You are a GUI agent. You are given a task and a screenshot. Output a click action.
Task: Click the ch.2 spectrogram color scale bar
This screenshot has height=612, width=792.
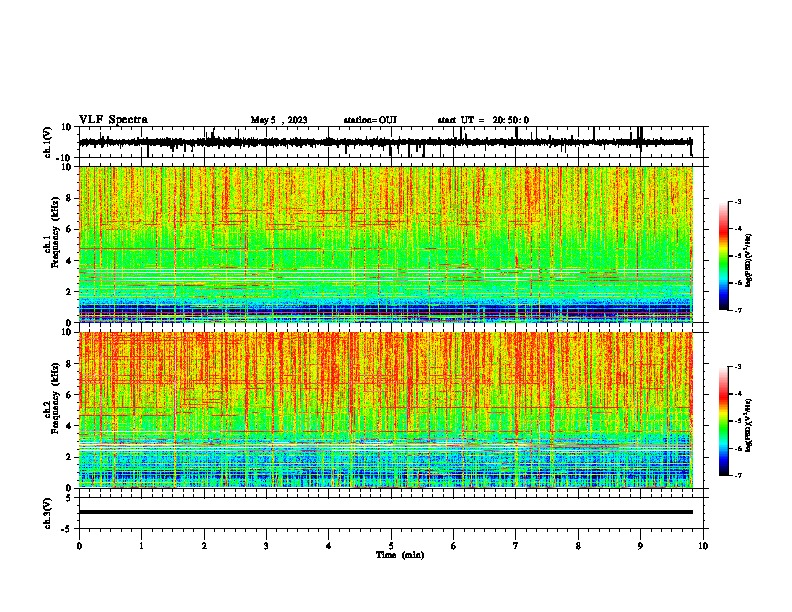(723, 421)
